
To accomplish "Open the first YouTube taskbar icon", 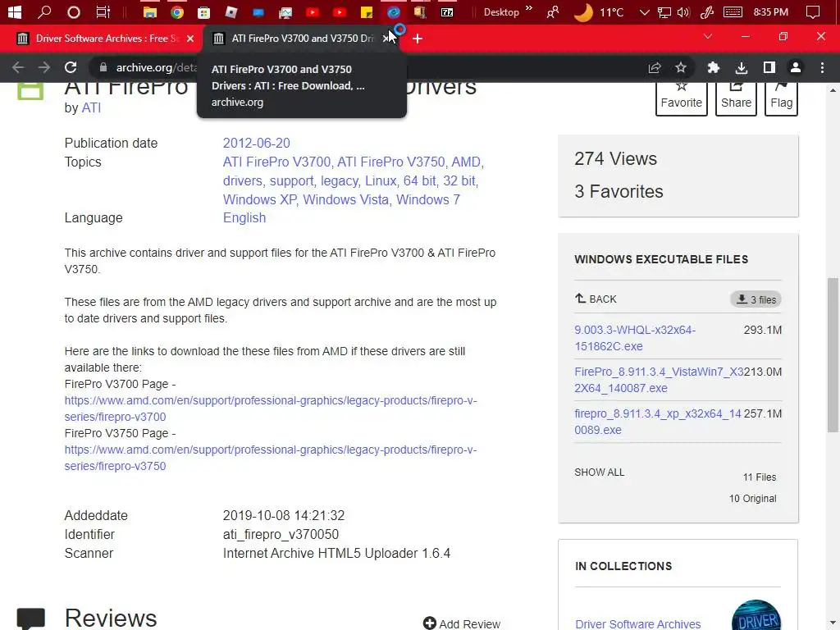I will click(313, 11).
